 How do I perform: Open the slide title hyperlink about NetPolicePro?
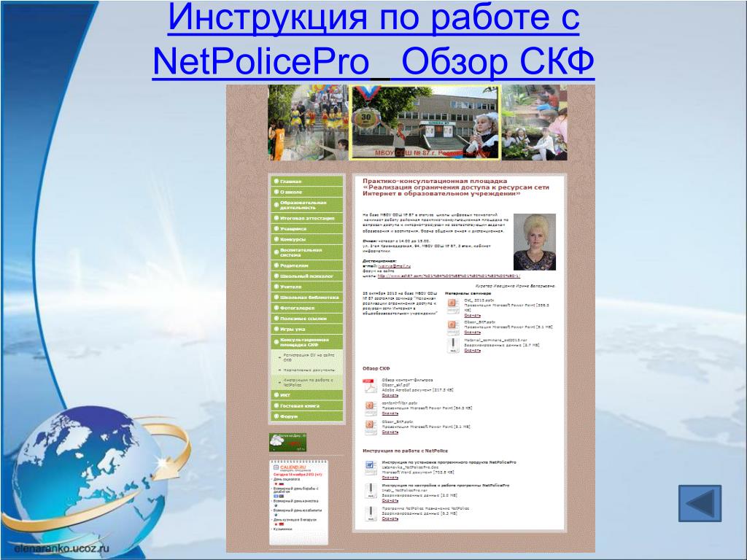pyautogui.click(x=373, y=39)
